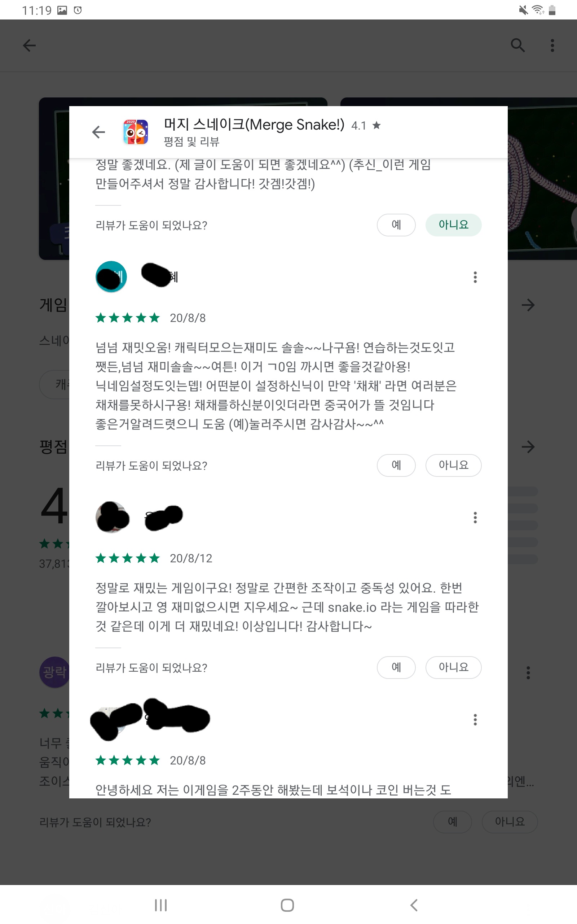Mark top review helpful with 예

396,225
